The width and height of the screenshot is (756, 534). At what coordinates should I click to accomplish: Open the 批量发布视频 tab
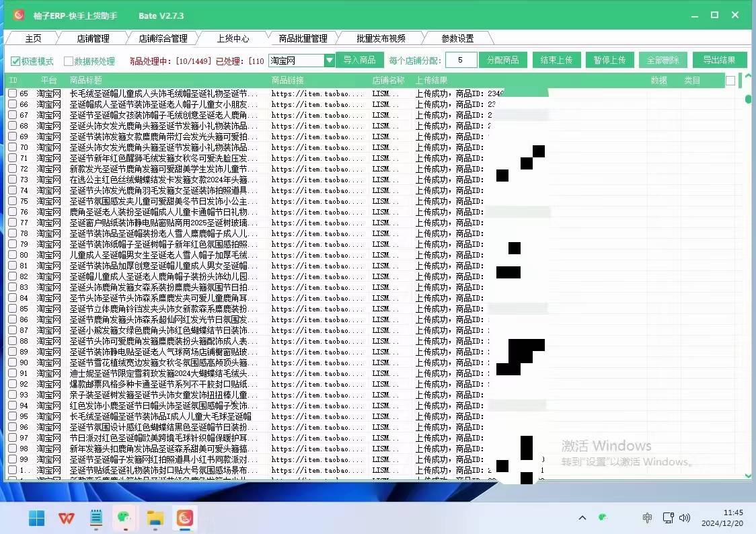(x=381, y=38)
